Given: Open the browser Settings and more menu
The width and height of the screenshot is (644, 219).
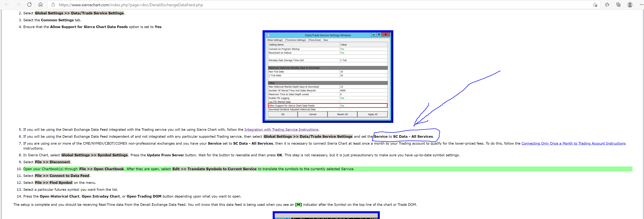Looking at the screenshot, I should (x=641, y=5).
